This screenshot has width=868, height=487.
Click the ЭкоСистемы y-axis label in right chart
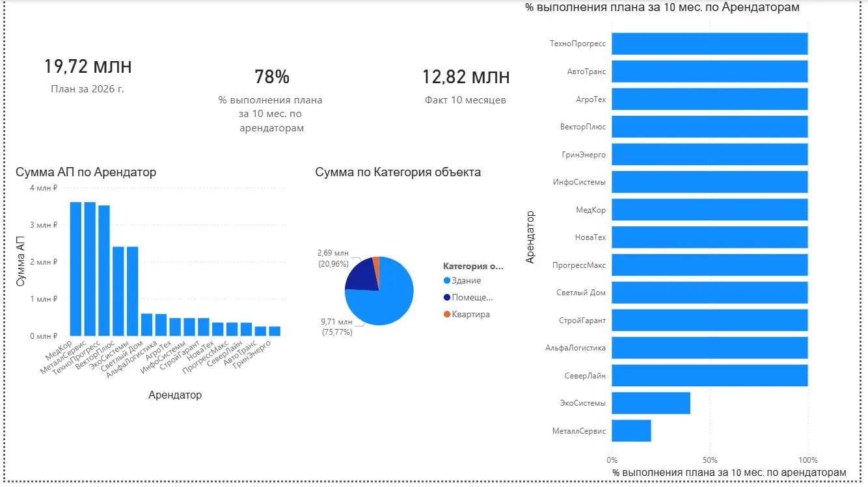pos(583,403)
